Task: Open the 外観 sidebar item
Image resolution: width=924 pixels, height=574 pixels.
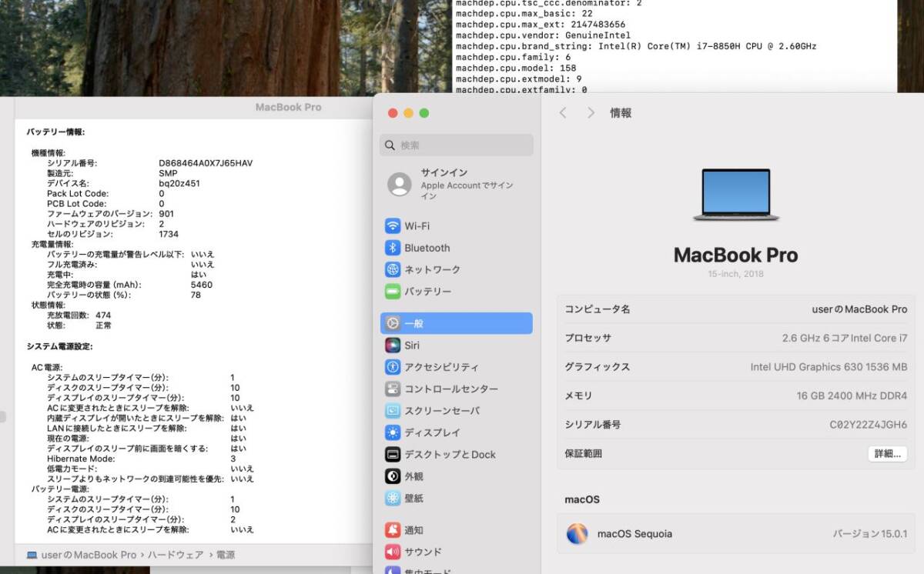Action: point(413,476)
